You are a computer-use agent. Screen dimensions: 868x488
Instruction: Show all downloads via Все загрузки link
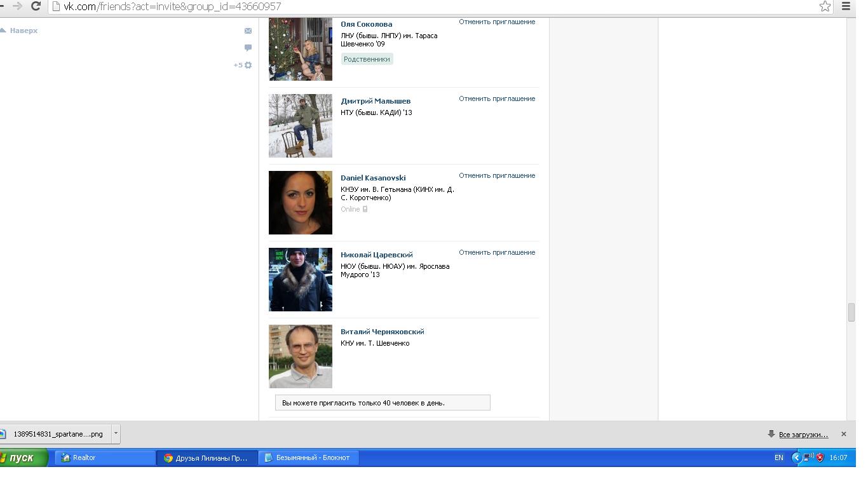coord(803,435)
